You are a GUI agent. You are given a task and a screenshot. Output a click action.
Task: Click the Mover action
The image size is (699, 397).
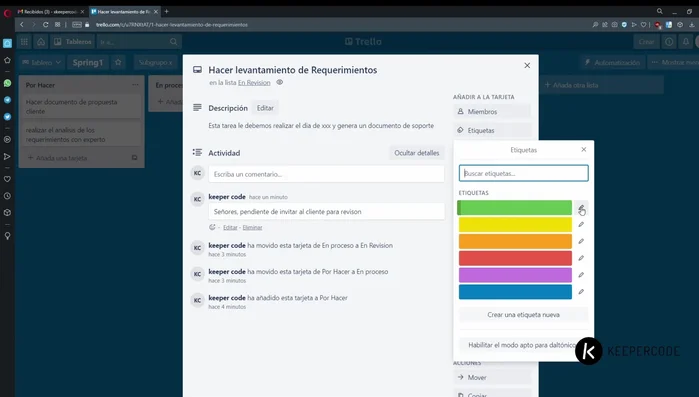pos(493,377)
